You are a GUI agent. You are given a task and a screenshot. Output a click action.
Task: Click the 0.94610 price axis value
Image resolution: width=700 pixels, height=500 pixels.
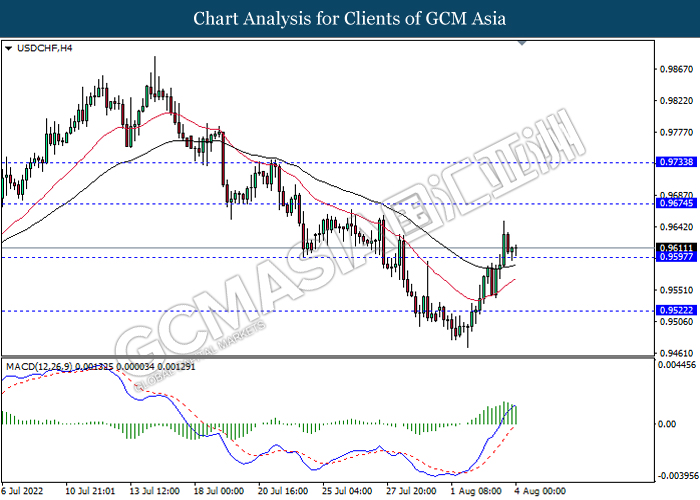tap(676, 353)
